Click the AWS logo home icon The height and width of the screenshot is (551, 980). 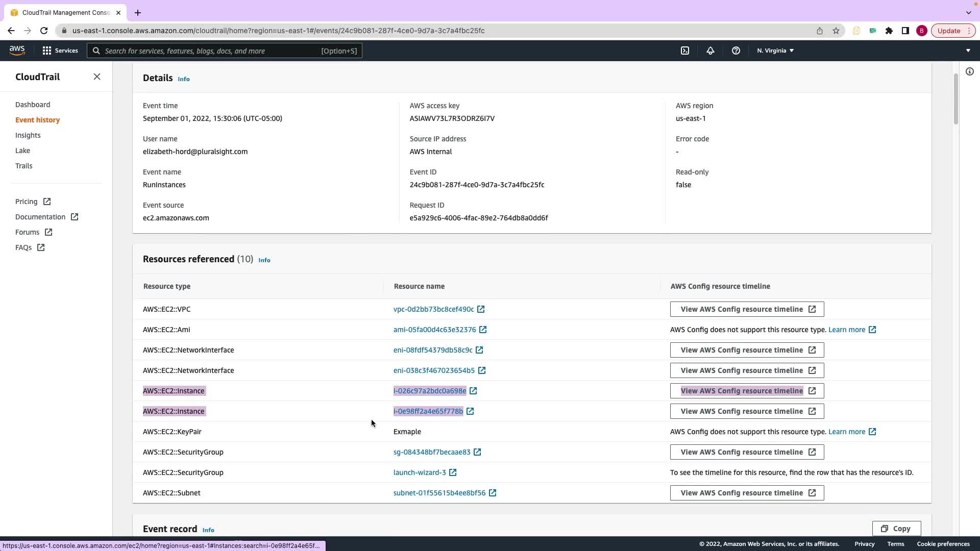(17, 50)
